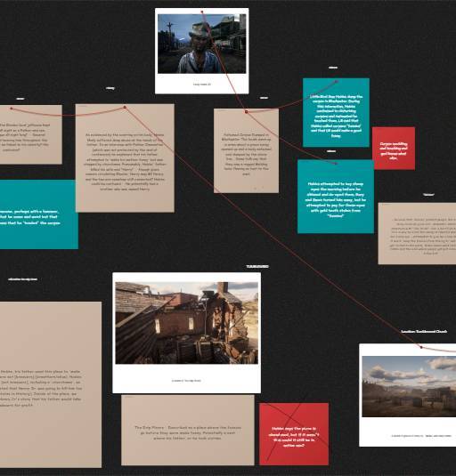Screen dimensions: 456x476
Task: Click the label above the upper teal note
Action: [333, 68]
